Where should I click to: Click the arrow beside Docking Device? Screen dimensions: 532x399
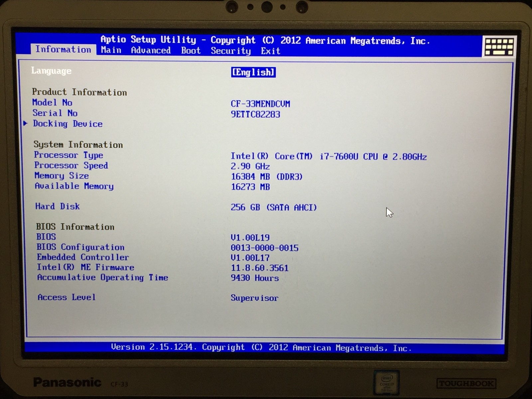point(26,123)
